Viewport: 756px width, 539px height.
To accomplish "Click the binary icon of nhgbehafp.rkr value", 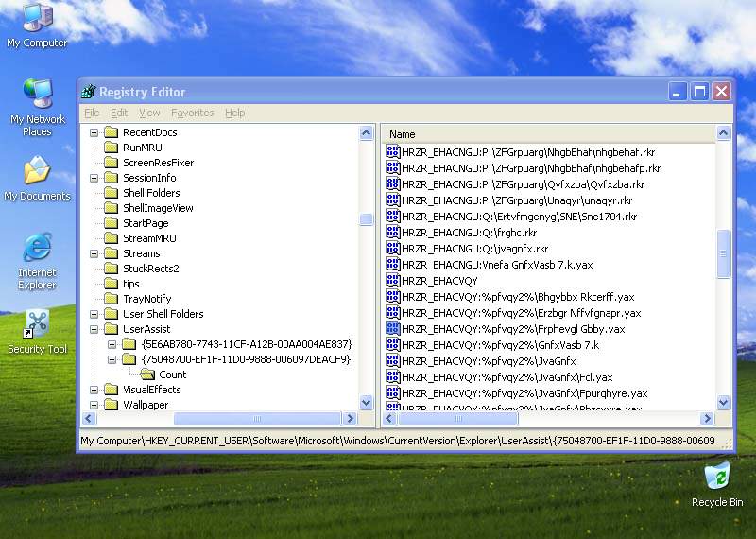I will coord(393,168).
